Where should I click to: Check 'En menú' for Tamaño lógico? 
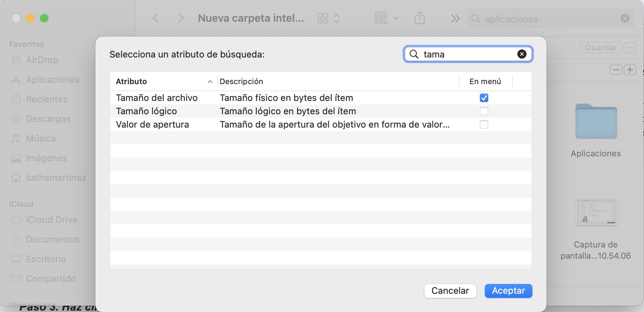pos(484,111)
